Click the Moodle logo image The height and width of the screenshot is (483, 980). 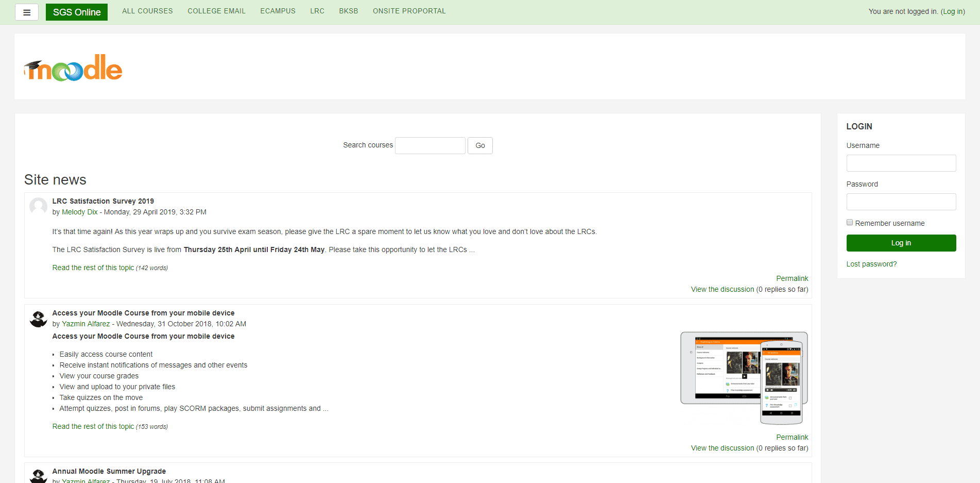tap(73, 68)
